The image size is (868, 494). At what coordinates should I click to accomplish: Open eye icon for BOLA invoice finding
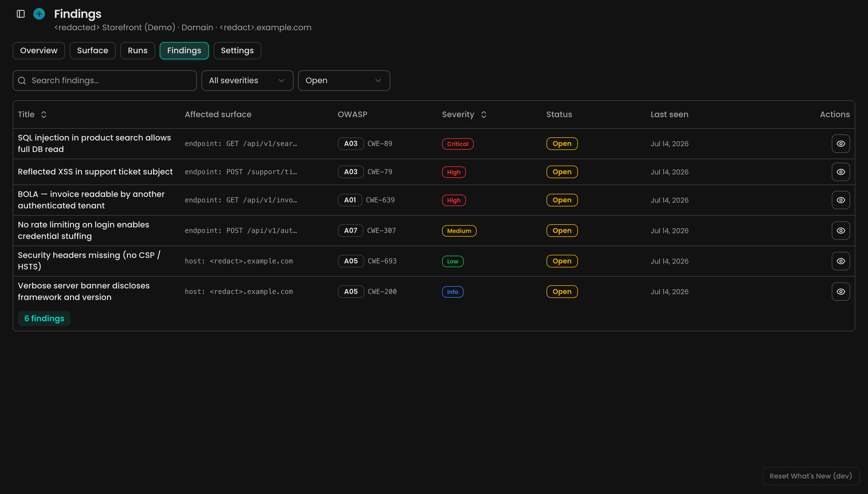(x=841, y=200)
